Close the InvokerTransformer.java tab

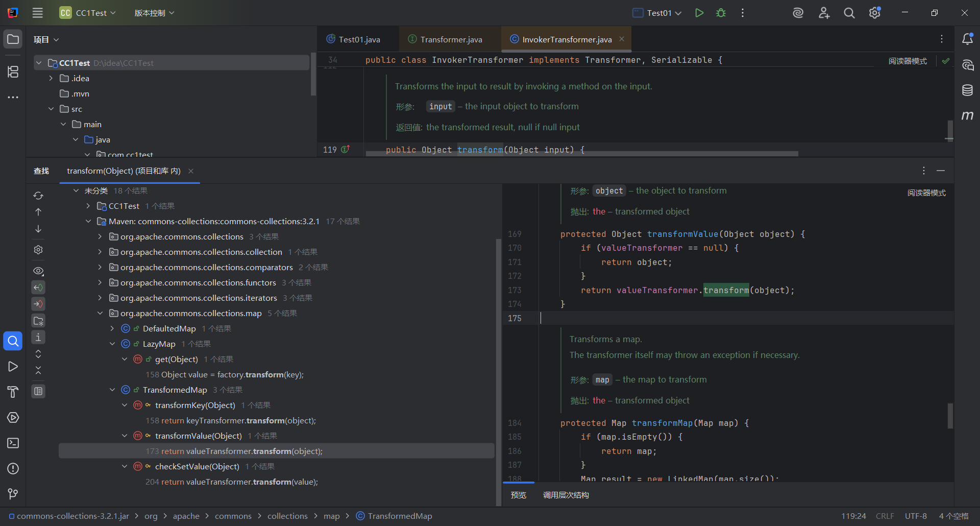[x=622, y=39]
